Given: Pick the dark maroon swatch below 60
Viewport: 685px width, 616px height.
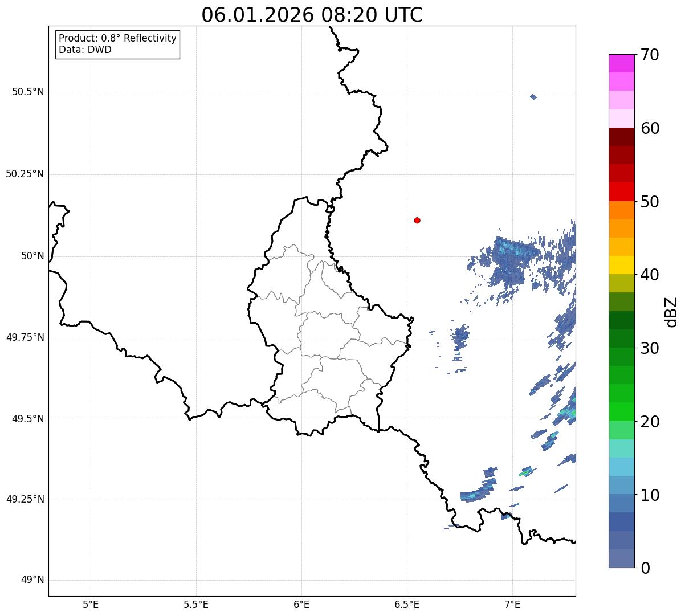Looking at the screenshot, I should pos(621,137).
